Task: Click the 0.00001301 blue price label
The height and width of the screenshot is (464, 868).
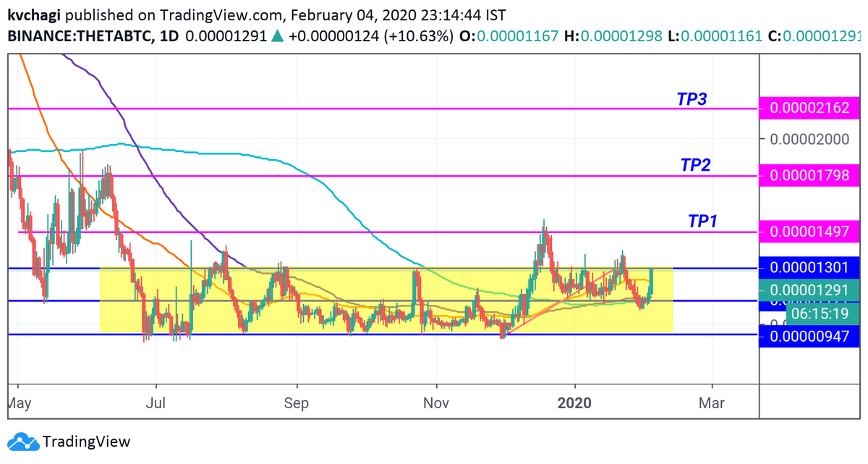Action: 809,268
